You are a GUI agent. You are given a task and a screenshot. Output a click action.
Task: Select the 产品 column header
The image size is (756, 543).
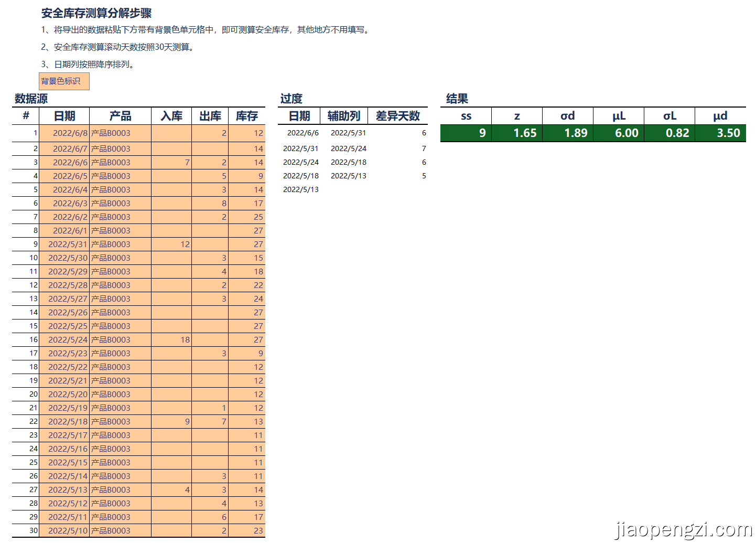pyautogui.click(x=120, y=116)
